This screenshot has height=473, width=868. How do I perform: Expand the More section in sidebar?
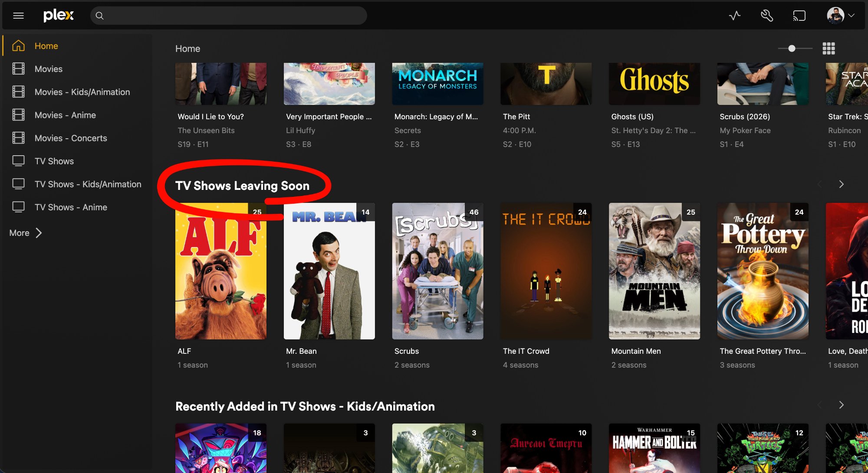25,233
